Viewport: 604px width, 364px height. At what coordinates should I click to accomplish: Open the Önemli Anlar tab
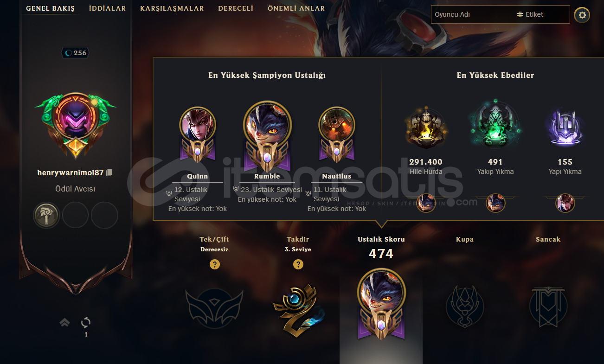(x=296, y=8)
